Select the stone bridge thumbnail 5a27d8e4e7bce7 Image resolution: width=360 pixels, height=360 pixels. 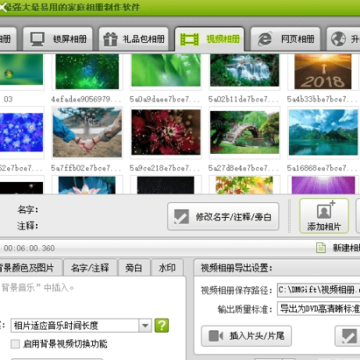pyautogui.click(x=244, y=132)
